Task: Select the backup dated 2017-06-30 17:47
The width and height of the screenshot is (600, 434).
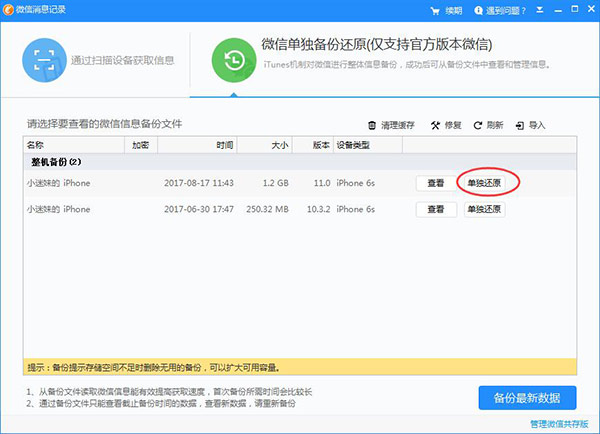Action: [x=300, y=209]
